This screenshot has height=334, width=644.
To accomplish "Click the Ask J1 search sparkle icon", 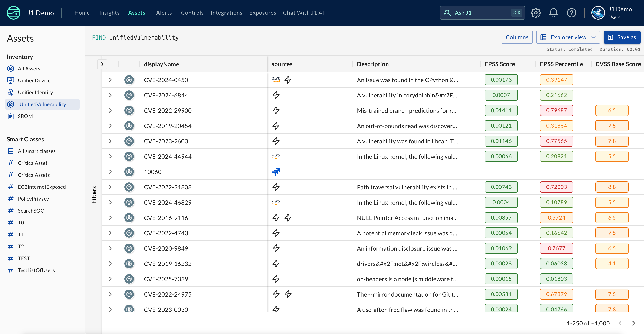I will pyautogui.click(x=447, y=13).
